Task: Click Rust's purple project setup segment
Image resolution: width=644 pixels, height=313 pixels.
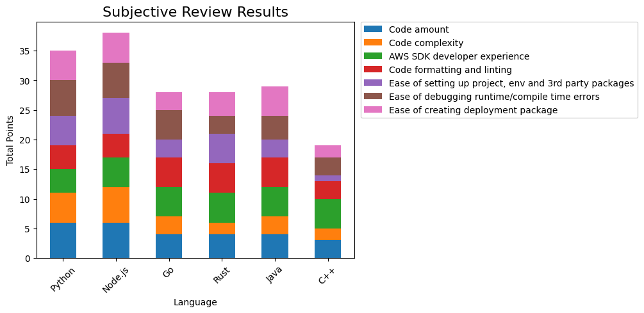Action: (222, 148)
